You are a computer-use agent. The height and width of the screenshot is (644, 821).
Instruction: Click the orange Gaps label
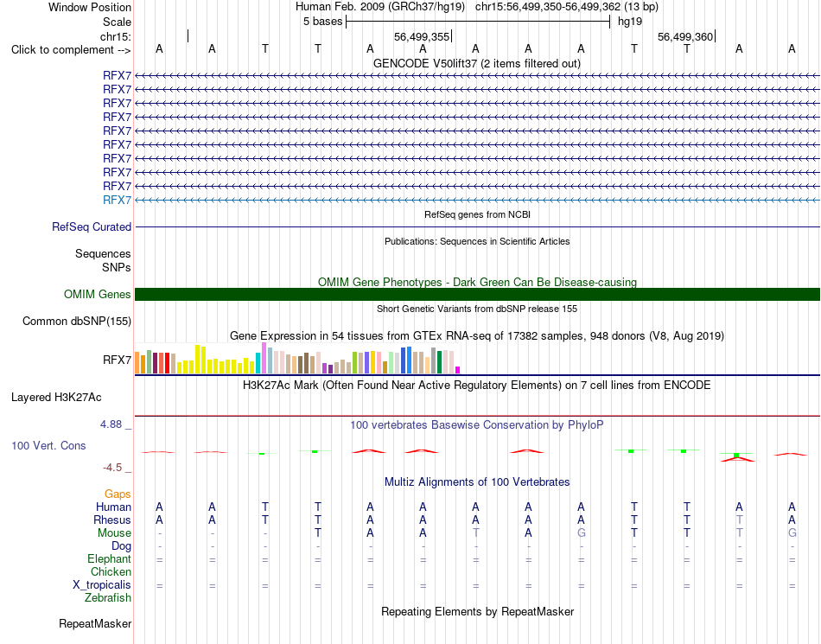pyautogui.click(x=118, y=494)
